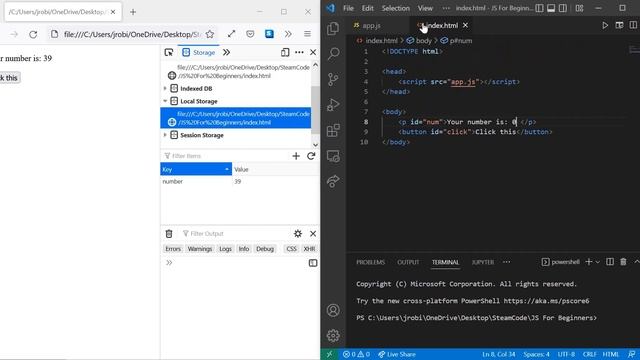The width and height of the screenshot is (640, 360).
Task: Open terminal launch profile dropdown
Action: pyautogui.click(x=598, y=262)
